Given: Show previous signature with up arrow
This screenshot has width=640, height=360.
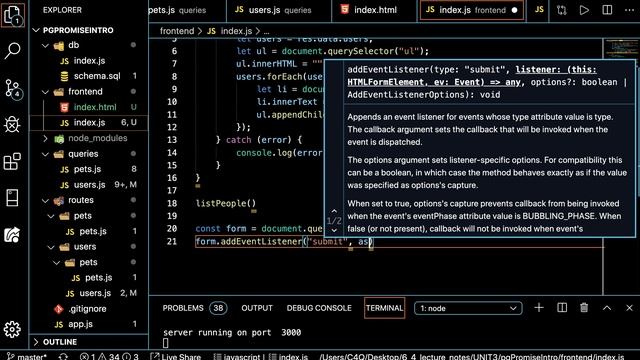Looking at the screenshot, I should [334, 211].
